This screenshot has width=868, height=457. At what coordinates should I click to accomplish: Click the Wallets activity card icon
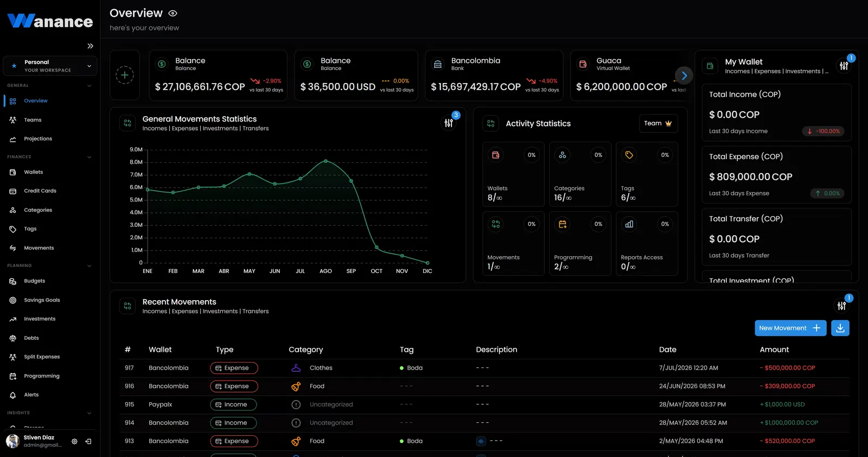[496, 155]
